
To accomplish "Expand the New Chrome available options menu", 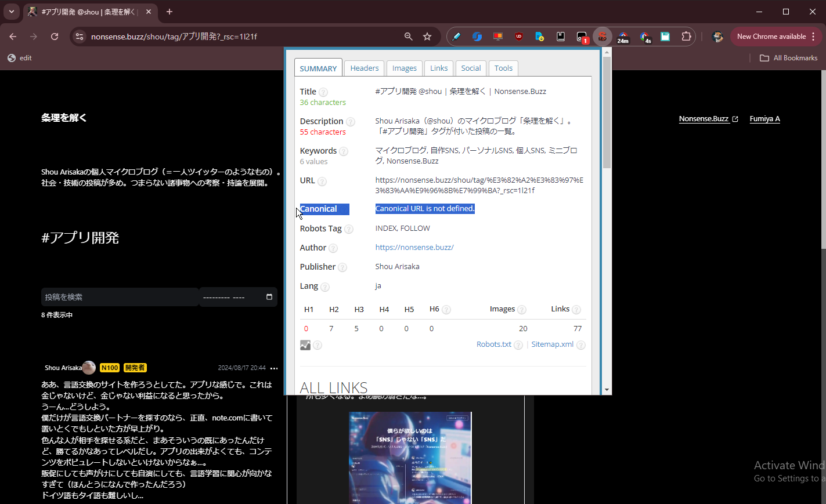I will tap(812, 36).
